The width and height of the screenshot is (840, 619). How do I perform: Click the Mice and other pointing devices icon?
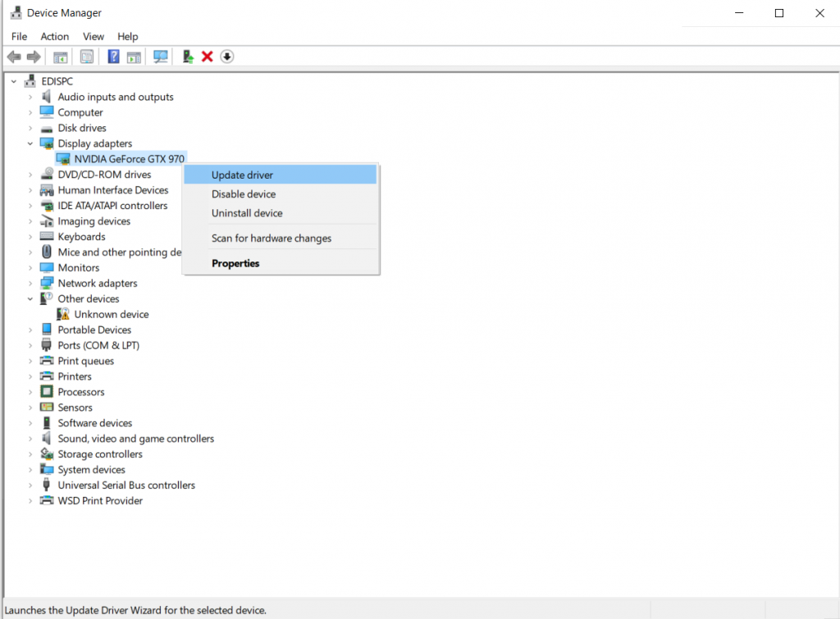(x=47, y=252)
